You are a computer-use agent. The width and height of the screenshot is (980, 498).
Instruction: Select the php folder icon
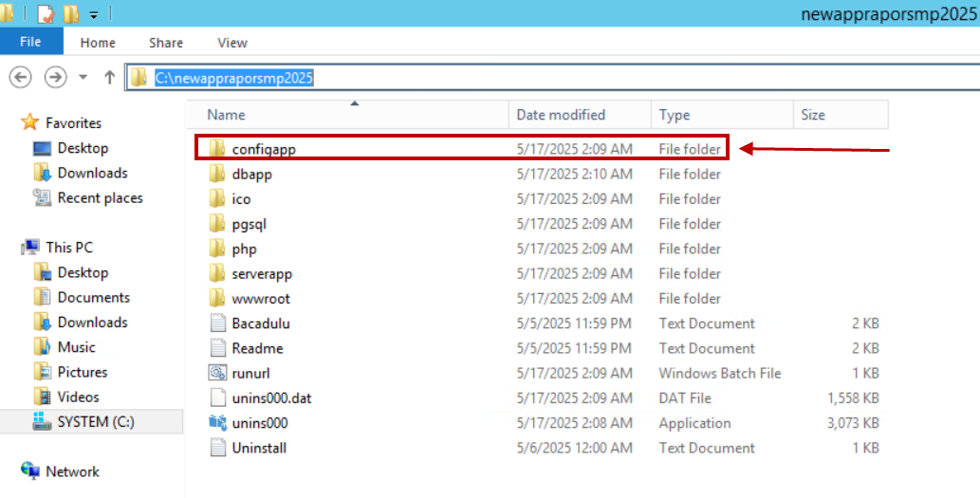(x=217, y=249)
